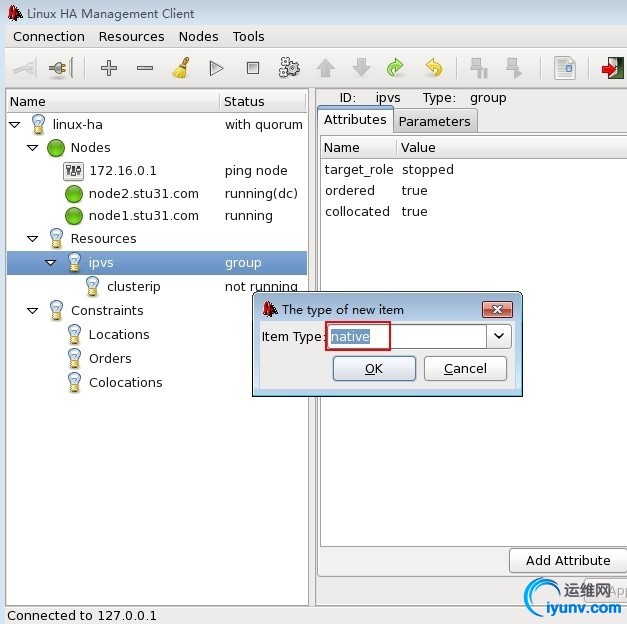Open the Resources menu
The height and width of the screenshot is (624, 627).
point(132,37)
